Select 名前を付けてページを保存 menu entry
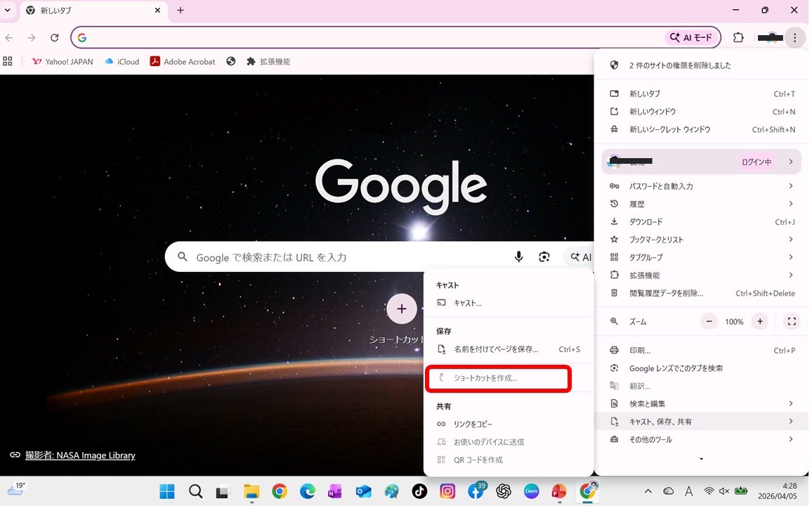The height and width of the screenshot is (506, 812). point(496,349)
